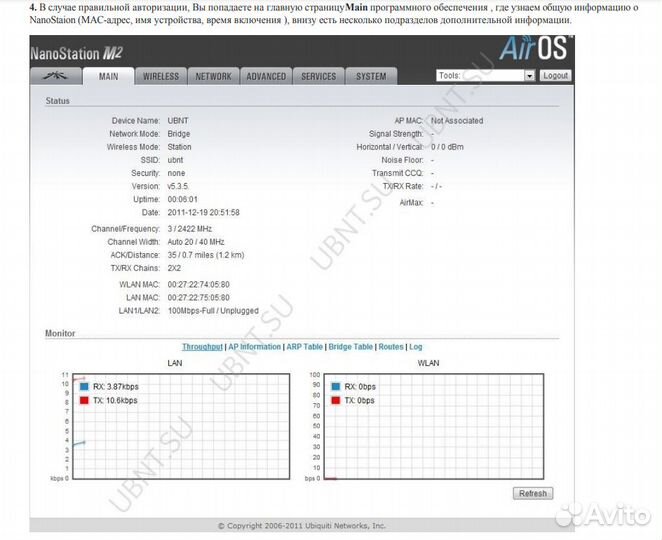Click the SSID value ubnt
This screenshot has width=662, height=540.
click(176, 160)
